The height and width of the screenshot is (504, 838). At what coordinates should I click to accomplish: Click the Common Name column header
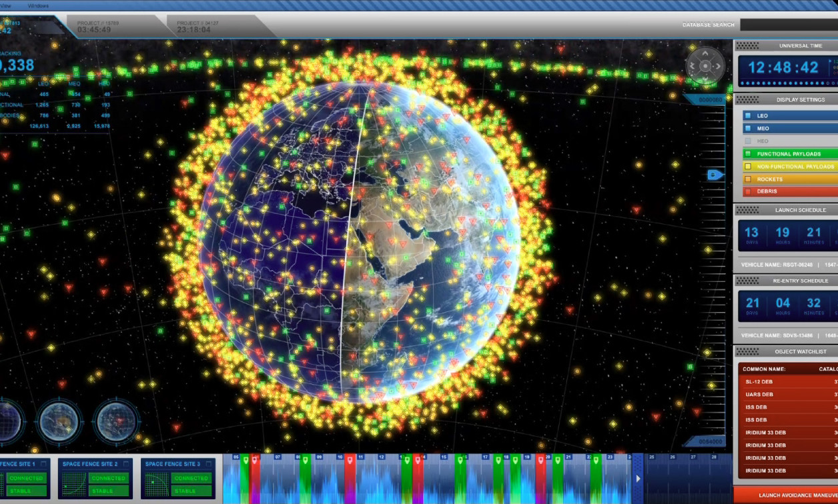[765, 369]
